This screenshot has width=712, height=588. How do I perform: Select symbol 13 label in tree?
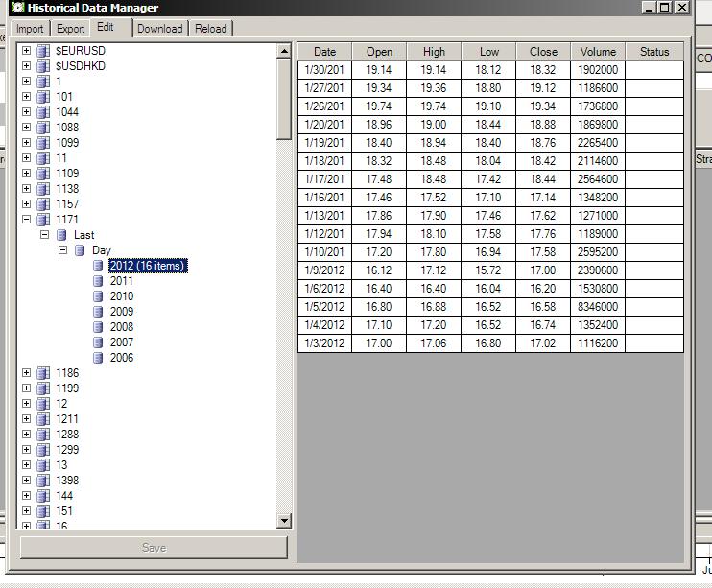(x=61, y=465)
